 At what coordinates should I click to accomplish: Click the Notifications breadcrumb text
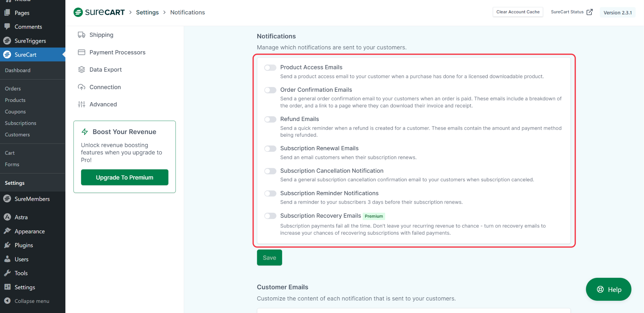(x=188, y=12)
